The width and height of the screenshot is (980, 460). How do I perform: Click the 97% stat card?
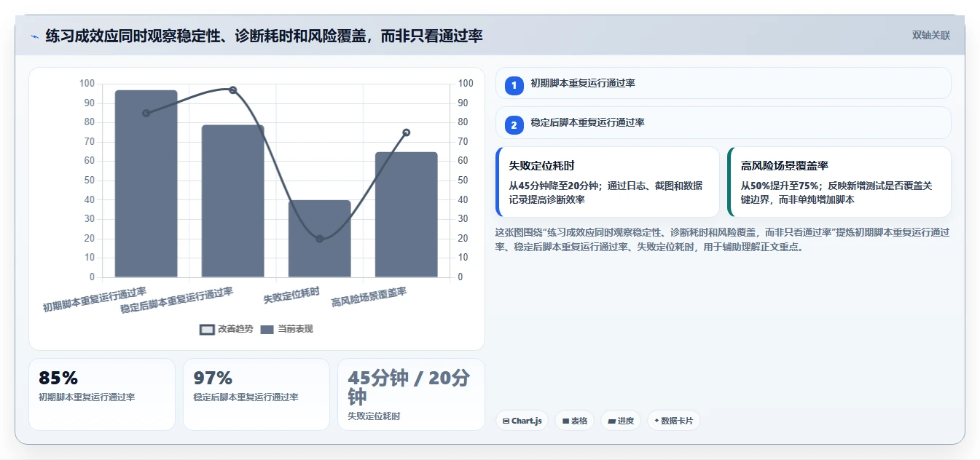pyautogui.click(x=256, y=394)
